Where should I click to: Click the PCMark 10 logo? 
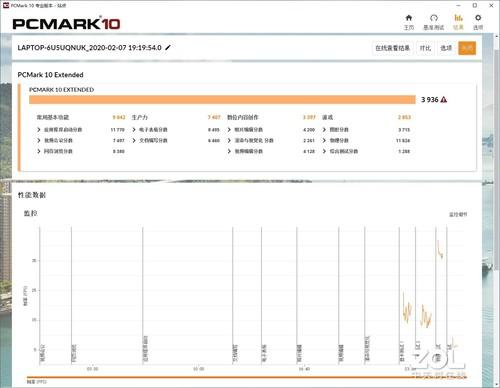(x=66, y=24)
